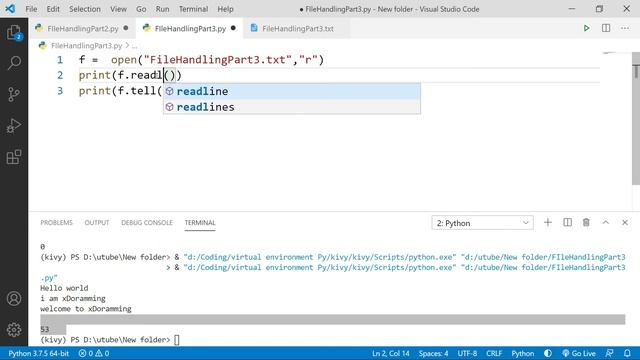Open the Go menu
The width and height of the screenshot is (640, 360).
tap(141, 9)
